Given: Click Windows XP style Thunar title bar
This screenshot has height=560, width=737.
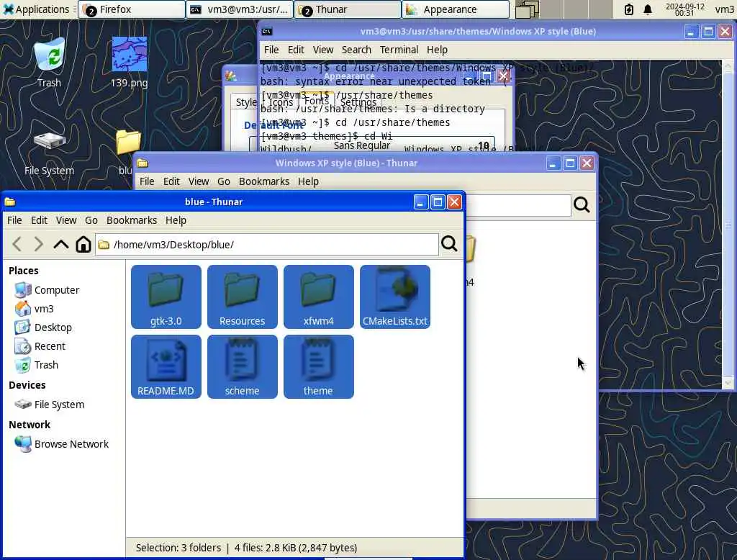Looking at the screenshot, I should [x=346, y=163].
